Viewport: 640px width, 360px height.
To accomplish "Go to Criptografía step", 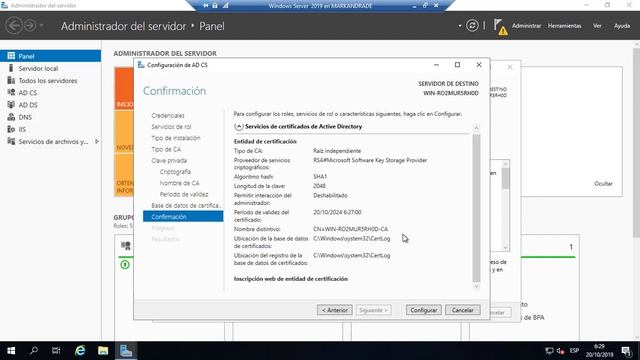I will (175, 172).
